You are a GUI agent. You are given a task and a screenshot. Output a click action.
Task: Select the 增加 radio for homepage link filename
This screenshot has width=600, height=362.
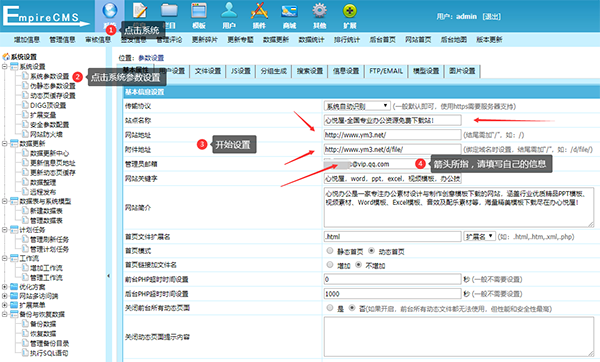330,265
